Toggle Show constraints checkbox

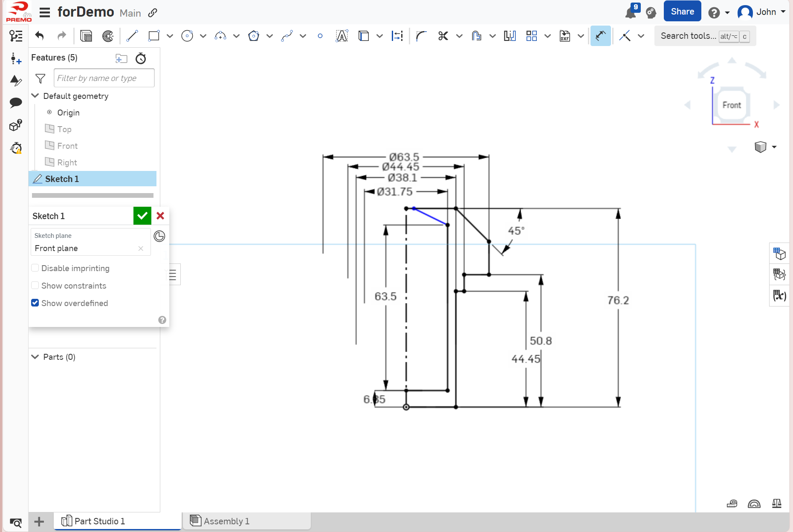[35, 286]
